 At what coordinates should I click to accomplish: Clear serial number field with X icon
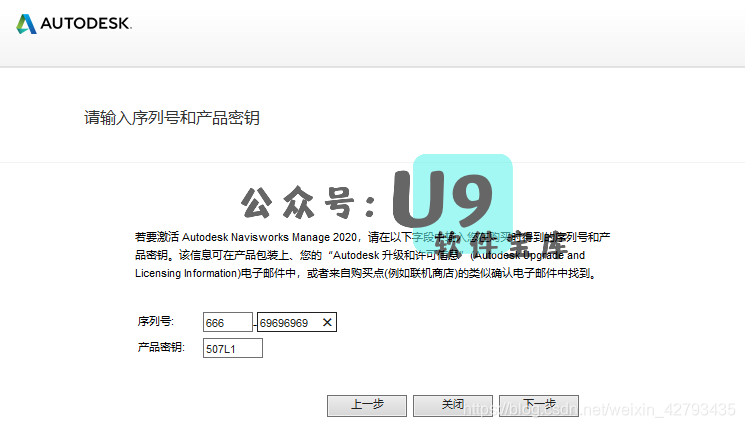(x=327, y=323)
